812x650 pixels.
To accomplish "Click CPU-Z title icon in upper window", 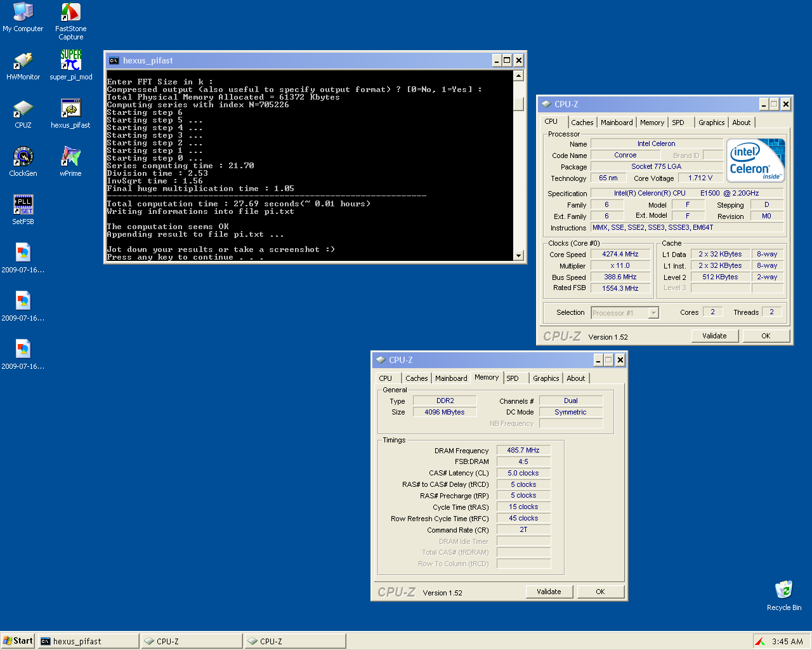I will [x=546, y=104].
